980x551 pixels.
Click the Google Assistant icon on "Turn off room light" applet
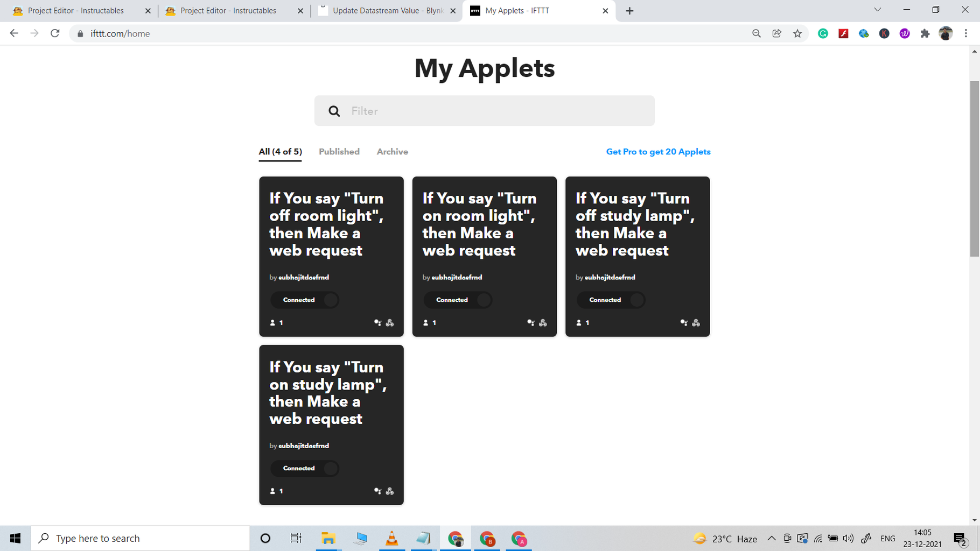(x=379, y=322)
